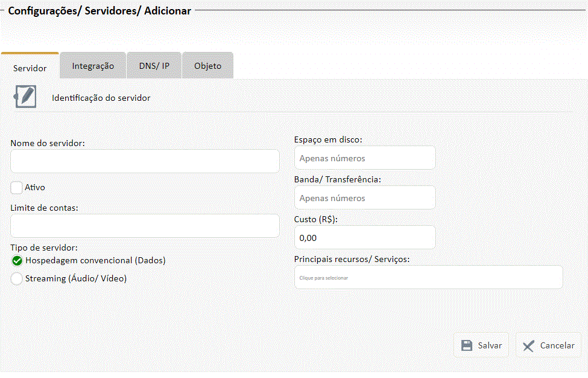588x378 pixels.
Task: Choose Streaming (Áudio/ Vídeo) server type
Action: tap(17, 279)
